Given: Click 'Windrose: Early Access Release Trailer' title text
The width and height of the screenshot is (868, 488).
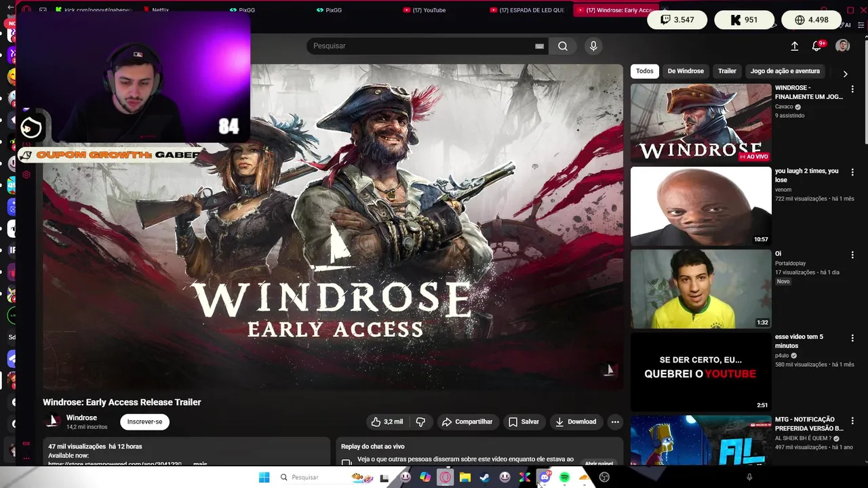Looking at the screenshot, I should 122,402.
